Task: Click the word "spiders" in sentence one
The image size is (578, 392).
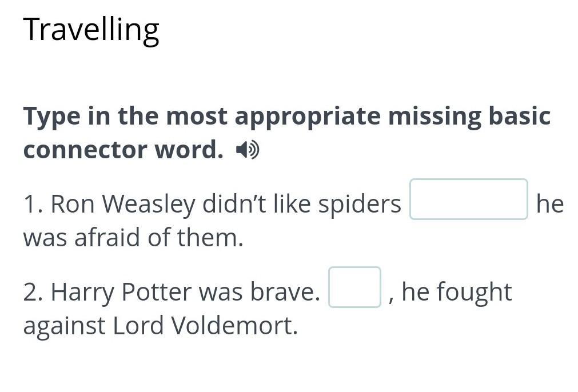Action: click(x=360, y=204)
